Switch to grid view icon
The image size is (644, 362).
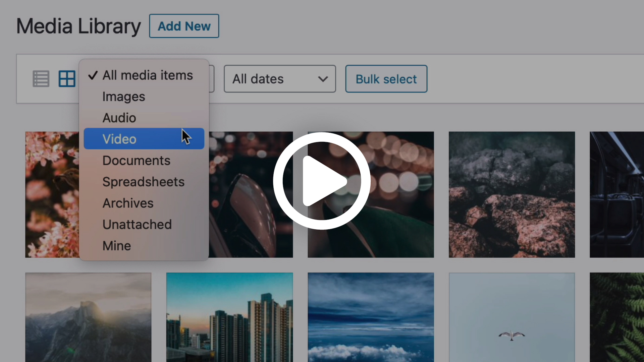(x=67, y=79)
